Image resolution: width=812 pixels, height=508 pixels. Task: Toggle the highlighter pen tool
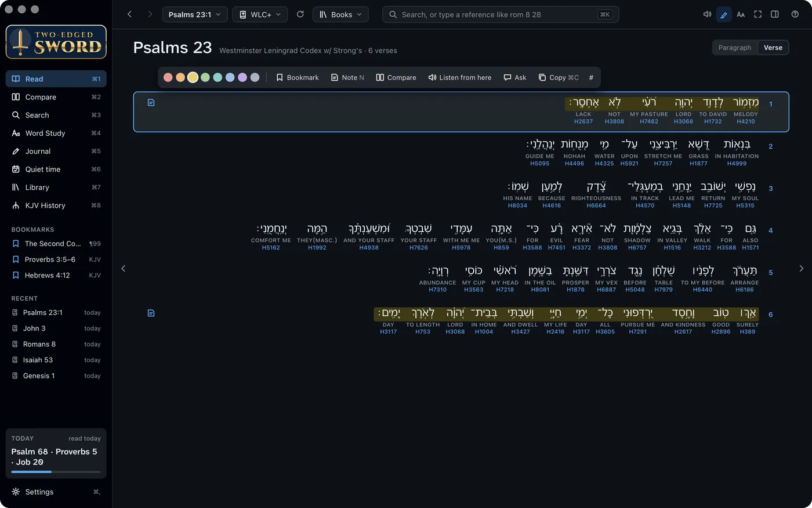point(724,15)
